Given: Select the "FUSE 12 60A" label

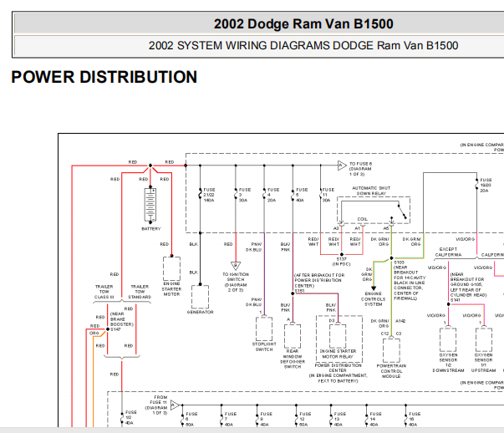Looking at the screenshot, I should pyautogui.click(x=305, y=420).
